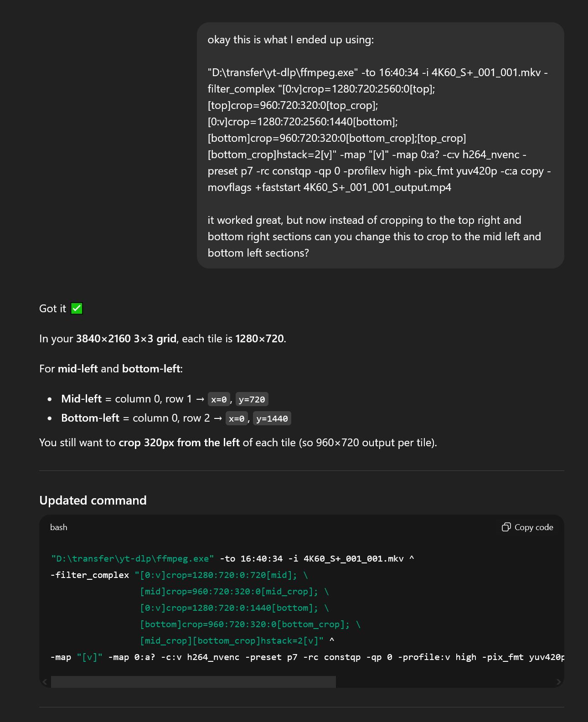Click the left scroll arrow of the code block
Viewport: 588px width, 722px height.
pyautogui.click(x=45, y=682)
